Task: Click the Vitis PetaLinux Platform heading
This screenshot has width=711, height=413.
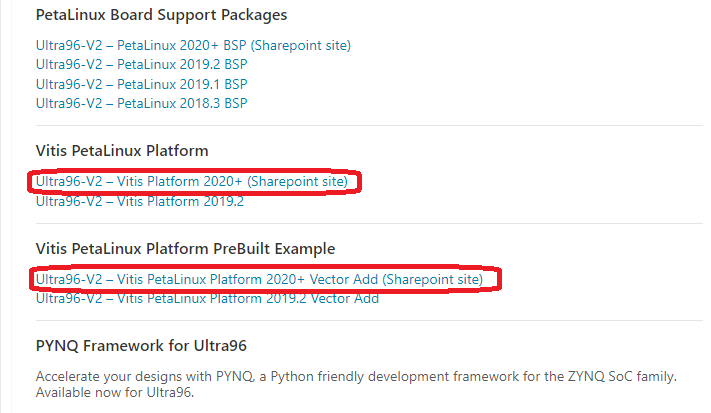Action: tap(122, 151)
